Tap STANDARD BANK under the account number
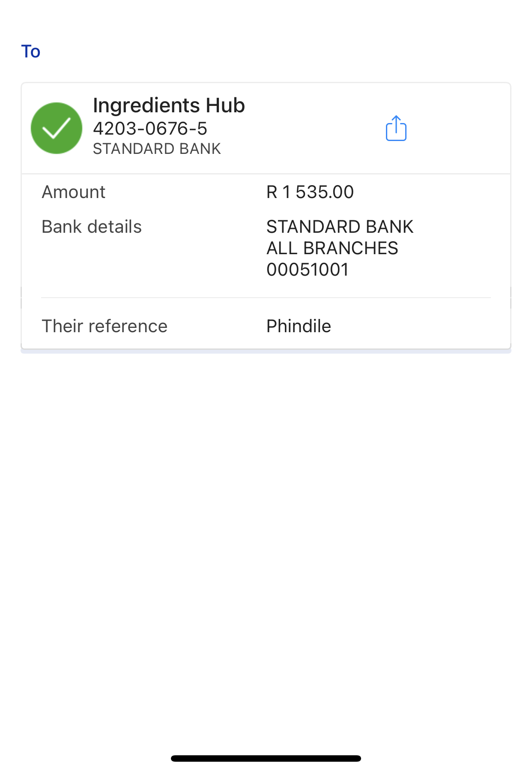Image resolution: width=532 pixels, height=772 pixels. tap(157, 149)
